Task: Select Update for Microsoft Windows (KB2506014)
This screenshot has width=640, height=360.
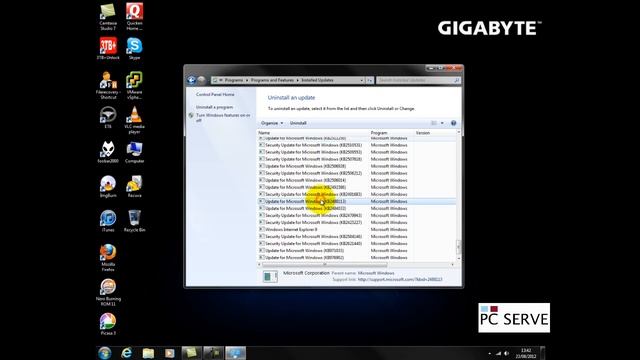Action: [x=357, y=180]
